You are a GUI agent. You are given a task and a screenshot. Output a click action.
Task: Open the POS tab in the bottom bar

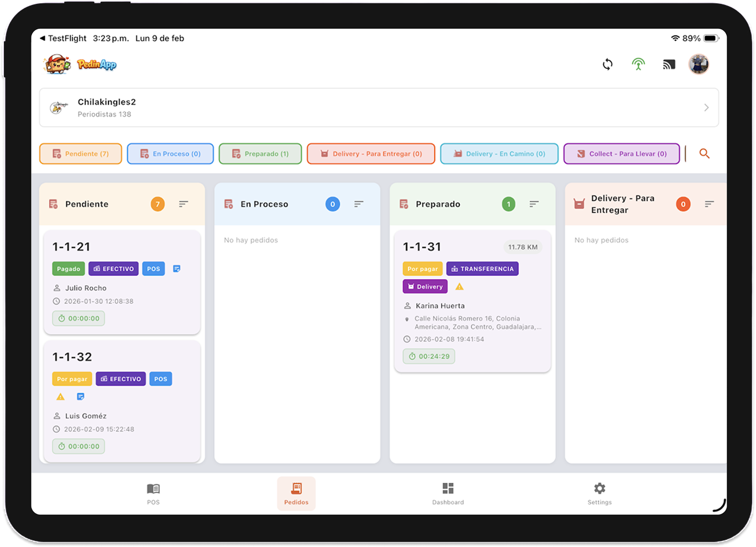[153, 493]
